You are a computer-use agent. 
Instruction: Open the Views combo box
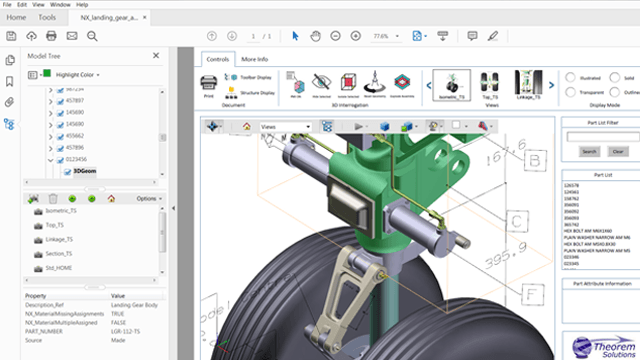click(x=285, y=127)
